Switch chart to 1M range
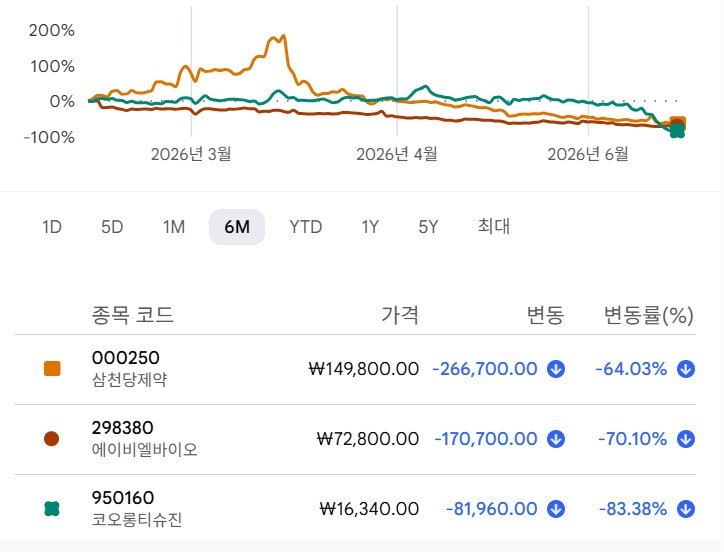Screen dimensions: 724x552 click(x=174, y=227)
